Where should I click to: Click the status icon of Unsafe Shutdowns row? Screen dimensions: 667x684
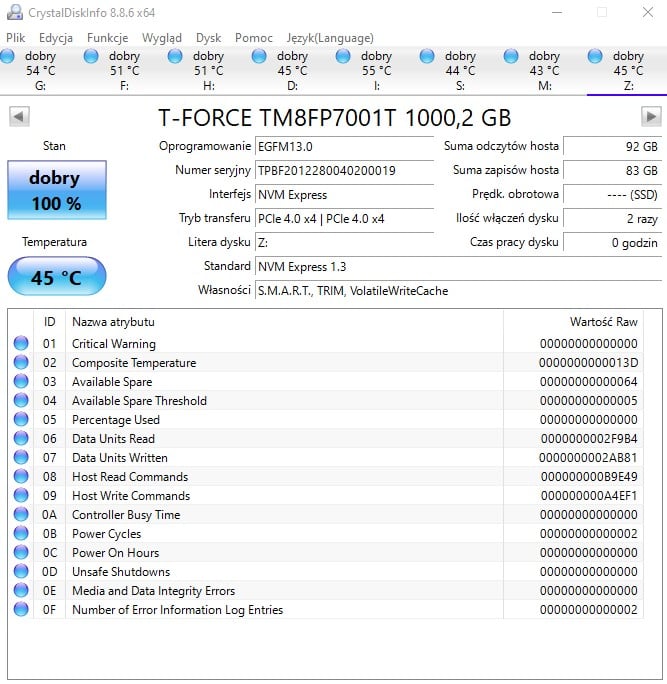[21, 571]
